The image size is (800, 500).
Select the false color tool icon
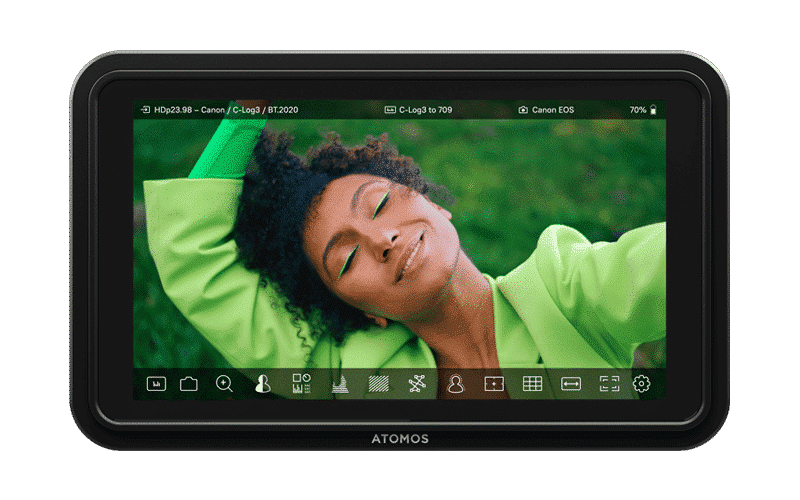point(417,383)
